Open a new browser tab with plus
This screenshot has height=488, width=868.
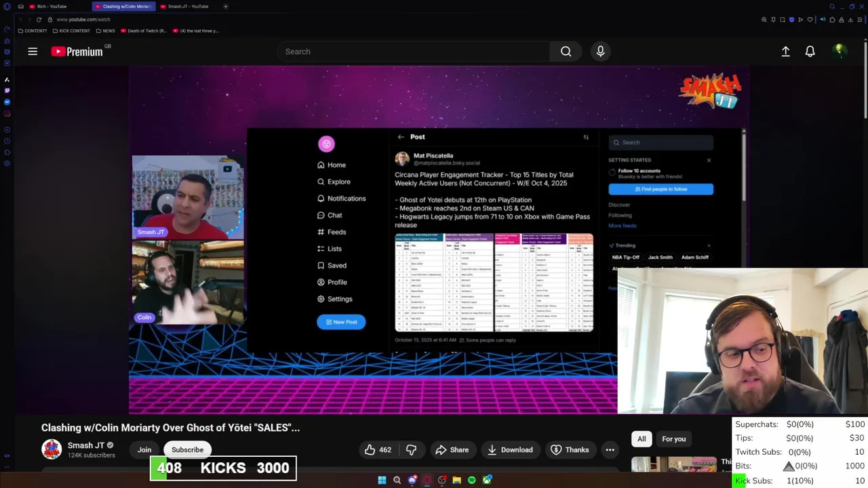point(226,6)
